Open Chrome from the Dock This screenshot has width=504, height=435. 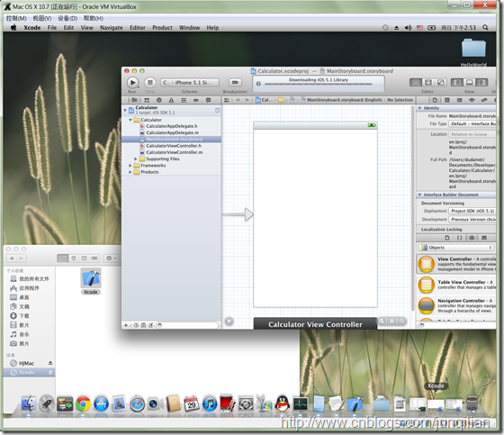click(83, 404)
